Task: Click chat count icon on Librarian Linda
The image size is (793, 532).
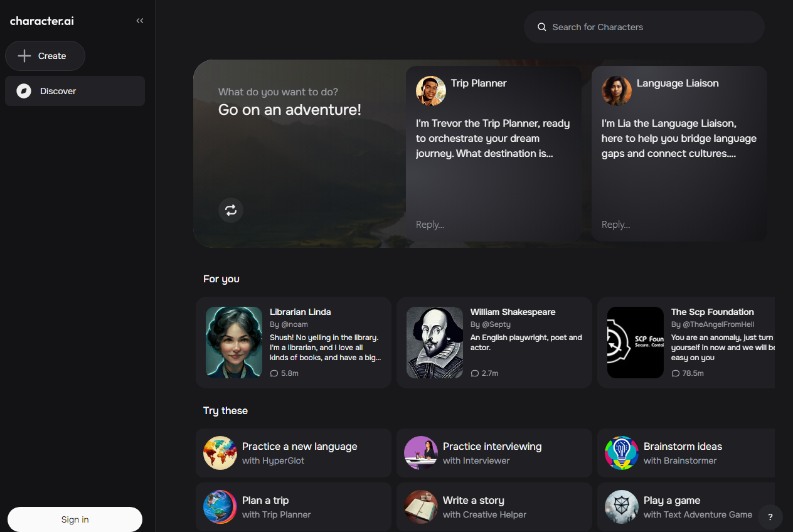Action: point(274,373)
